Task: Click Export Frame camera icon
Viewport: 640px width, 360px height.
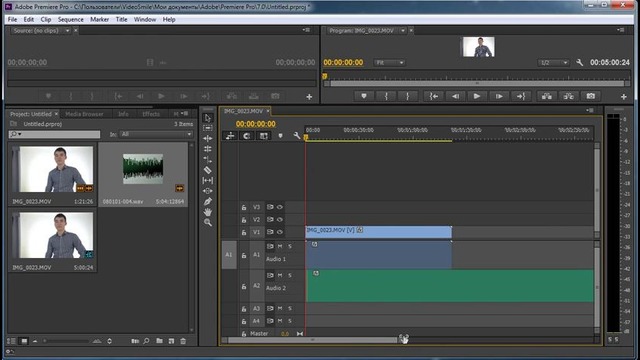Action: [x=591, y=96]
